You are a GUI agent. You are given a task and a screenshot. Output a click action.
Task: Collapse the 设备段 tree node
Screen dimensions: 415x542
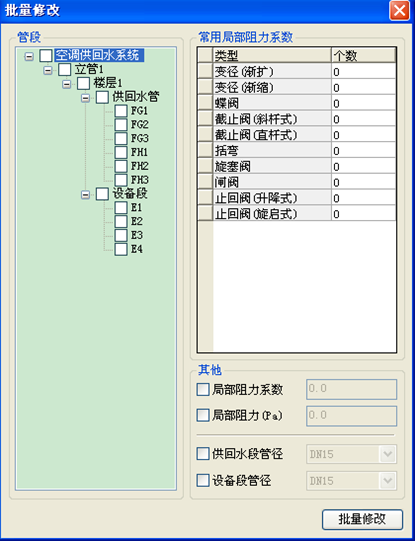pyautogui.click(x=85, y=195)
